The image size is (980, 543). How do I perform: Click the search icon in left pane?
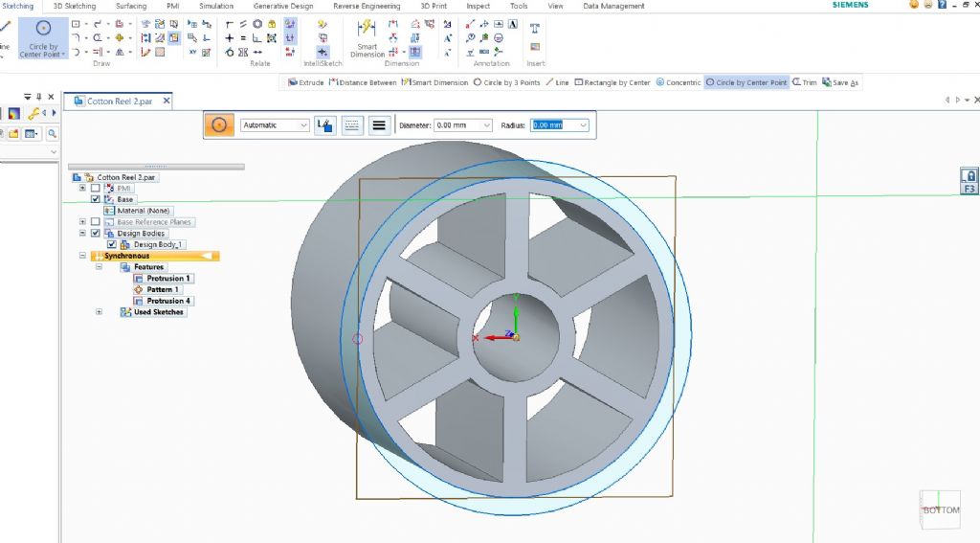pyautogui.click(x=52, y=133)
